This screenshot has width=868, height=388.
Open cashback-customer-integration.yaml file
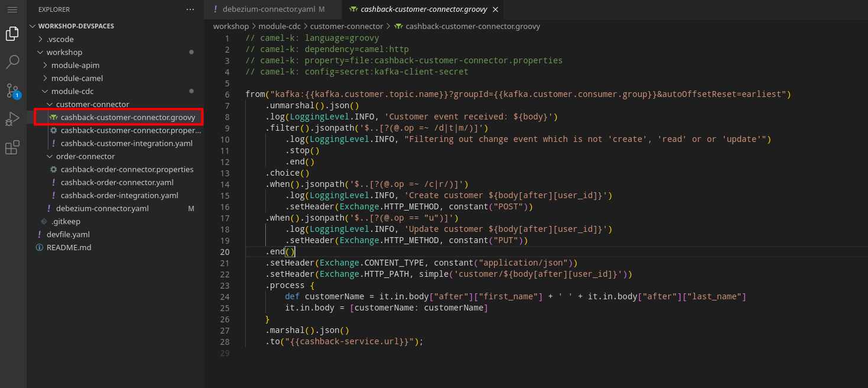126,143
